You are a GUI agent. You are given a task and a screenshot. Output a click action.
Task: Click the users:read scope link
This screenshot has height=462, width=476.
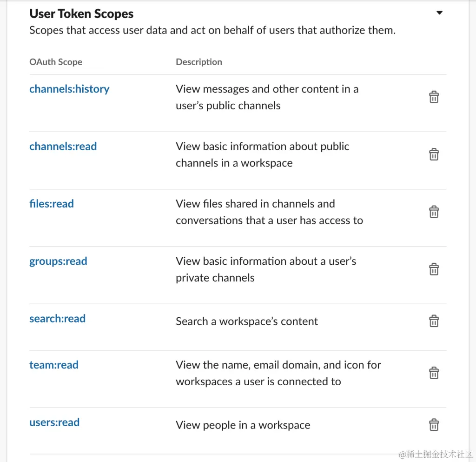tap(54, 422)
